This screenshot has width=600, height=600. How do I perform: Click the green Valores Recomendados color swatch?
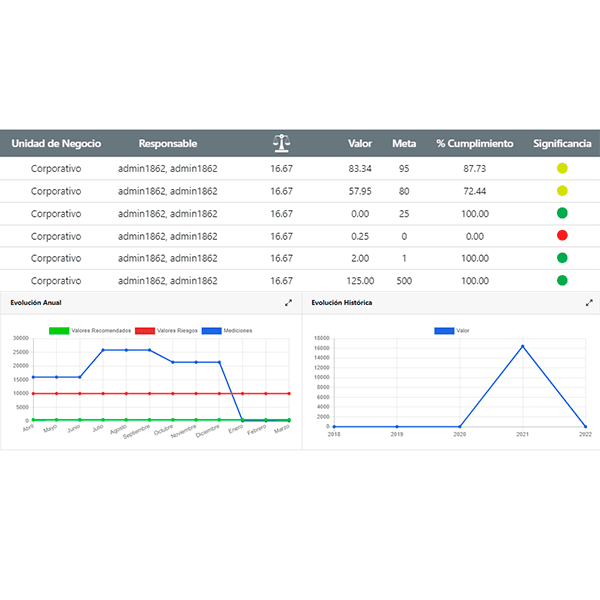tap(59, 330)
